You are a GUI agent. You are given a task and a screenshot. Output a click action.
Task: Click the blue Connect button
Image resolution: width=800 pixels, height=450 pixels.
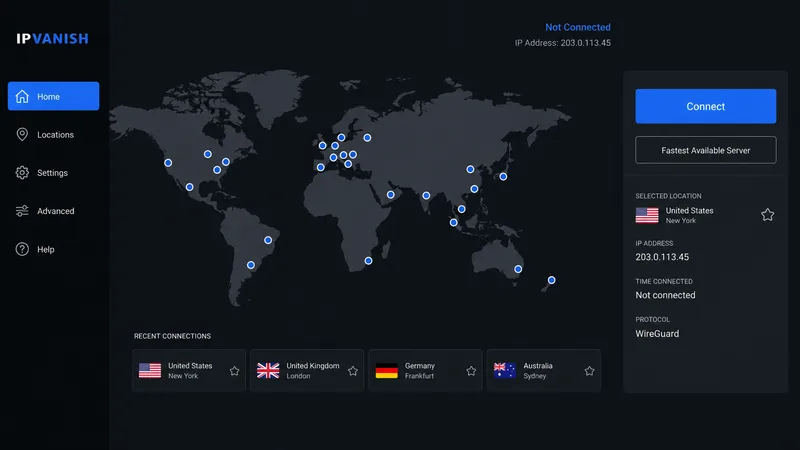tap(706, 106)
